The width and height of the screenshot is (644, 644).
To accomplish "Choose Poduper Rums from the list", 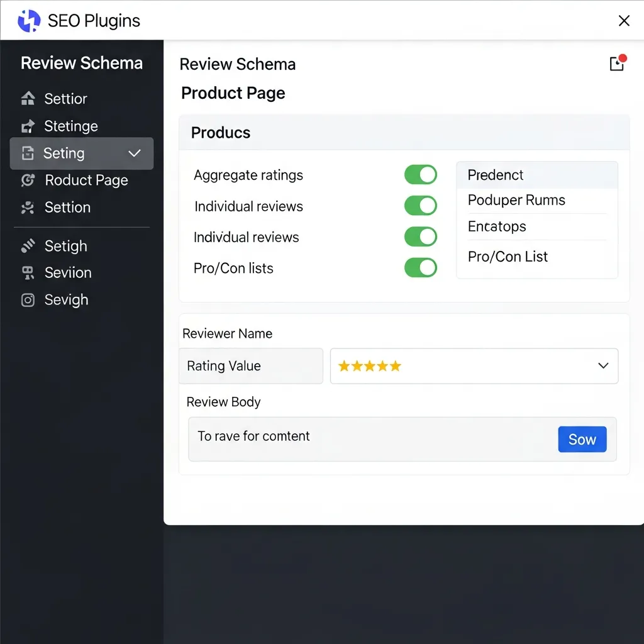I will 516,200.
